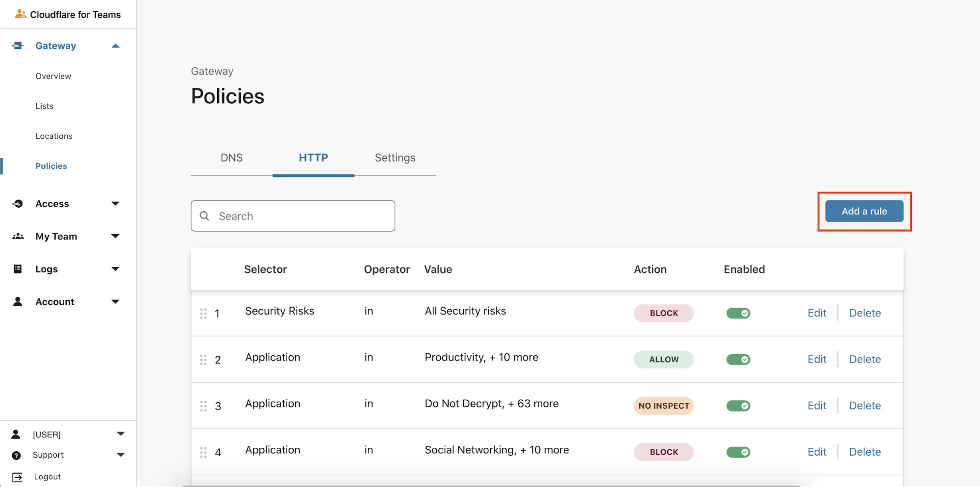Collapse the Gateway menu arrow
The height and width of the screenshot is (487, 980).
click(x=116, y=46)
